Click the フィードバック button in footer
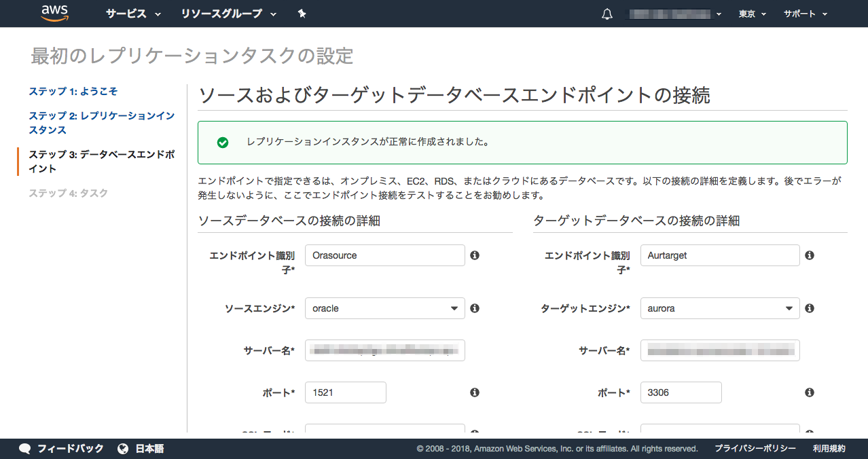This screenshot has height=459, width=868. (x=62, y=448)
